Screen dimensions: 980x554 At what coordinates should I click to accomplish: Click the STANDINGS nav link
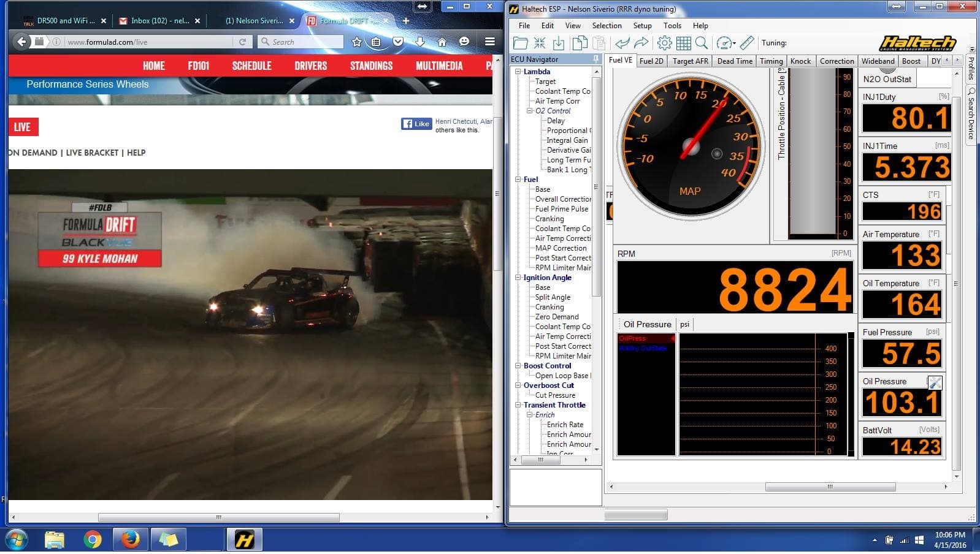click(x=371, y=66)
